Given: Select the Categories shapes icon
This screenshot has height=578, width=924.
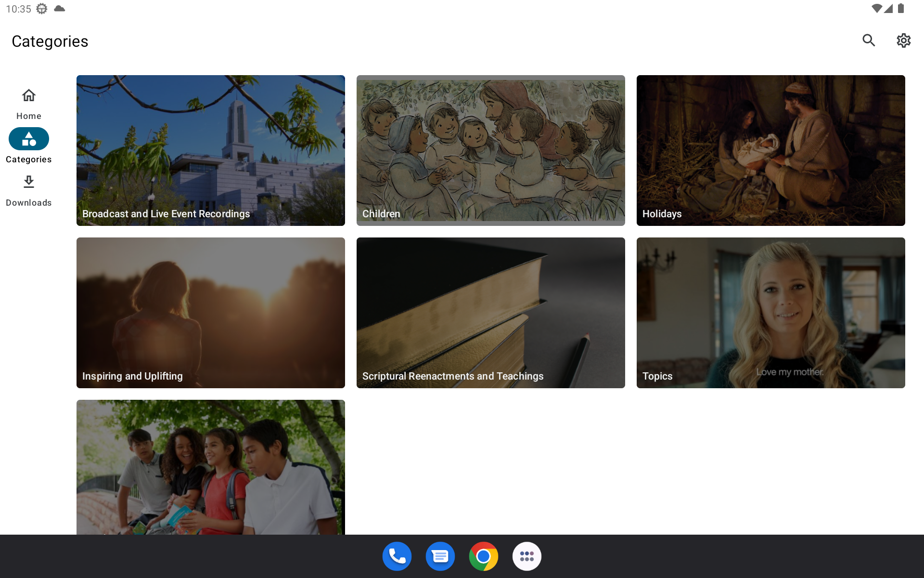Looking at the screenshot, I should pos(29,139).
